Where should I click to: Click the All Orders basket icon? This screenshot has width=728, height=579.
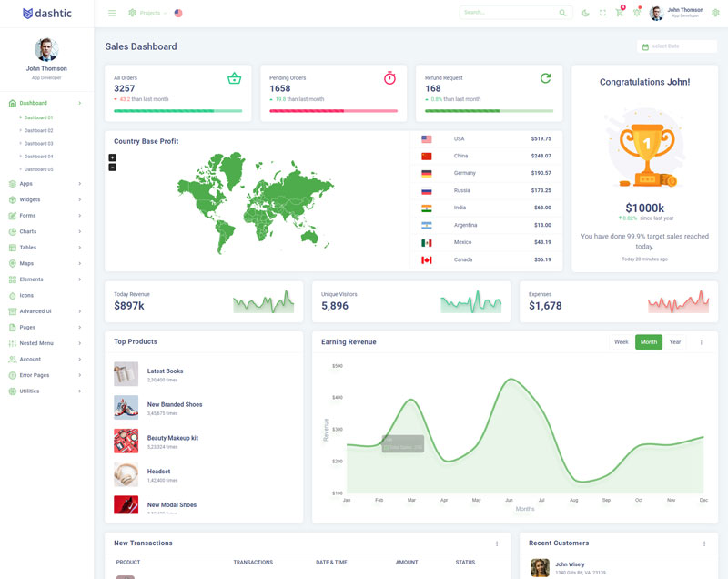coord(234,78)
